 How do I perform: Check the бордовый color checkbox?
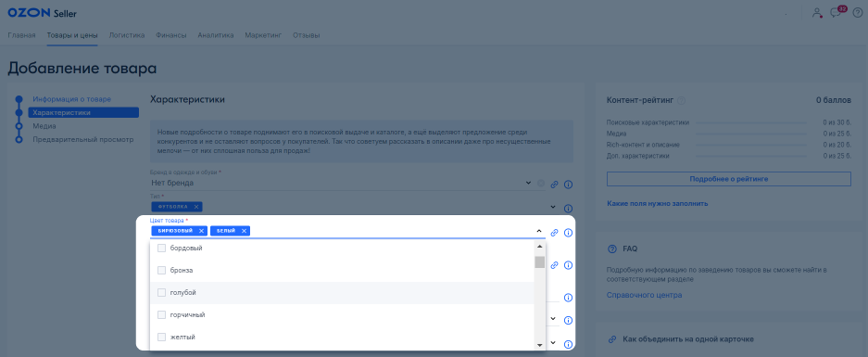[161, 249]
